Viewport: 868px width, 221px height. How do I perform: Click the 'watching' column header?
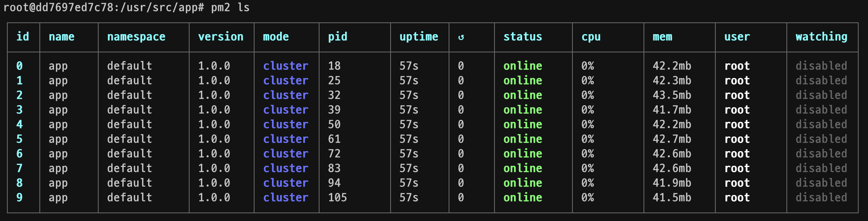coord(822,37)
